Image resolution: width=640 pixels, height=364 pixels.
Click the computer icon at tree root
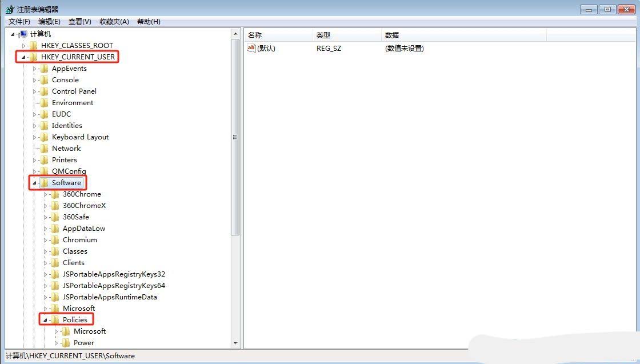coord(23,34)
